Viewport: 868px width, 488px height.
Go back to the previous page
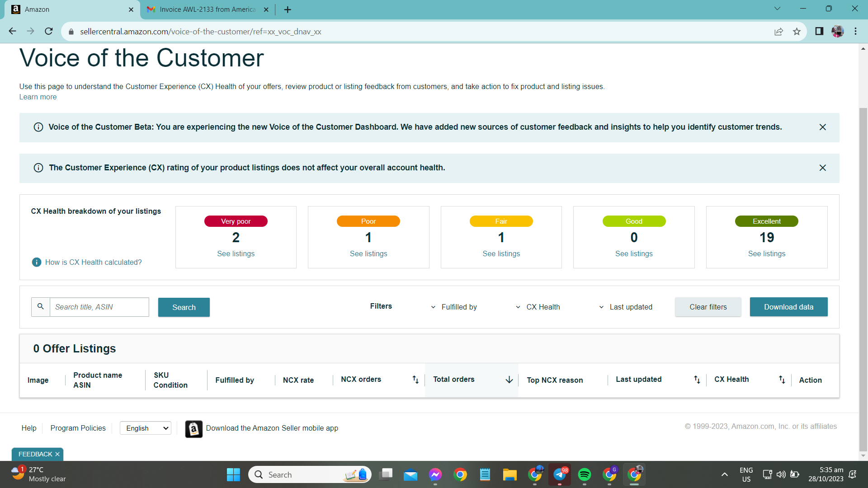(12, 31)
